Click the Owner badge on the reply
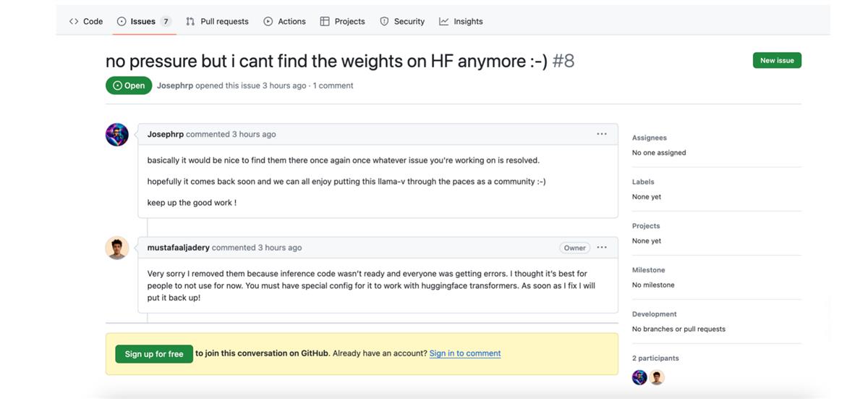Image resolution: width=868 pixels, height=399 pixels. pyautogui.click(x=574, y=248)
